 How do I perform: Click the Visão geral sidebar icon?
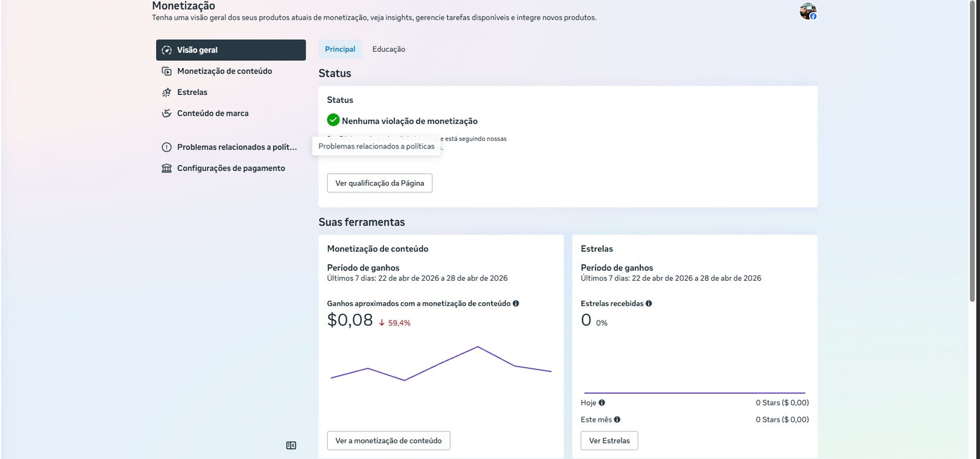167,50
